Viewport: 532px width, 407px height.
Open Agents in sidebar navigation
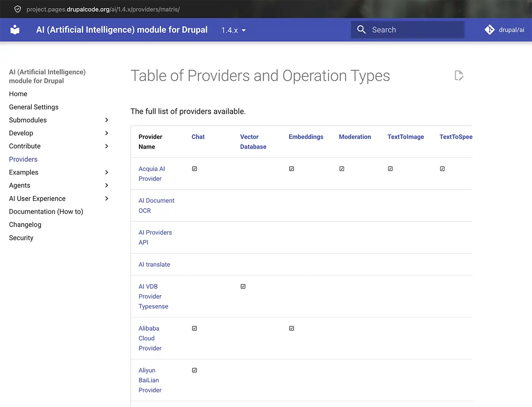click(20, 185)
